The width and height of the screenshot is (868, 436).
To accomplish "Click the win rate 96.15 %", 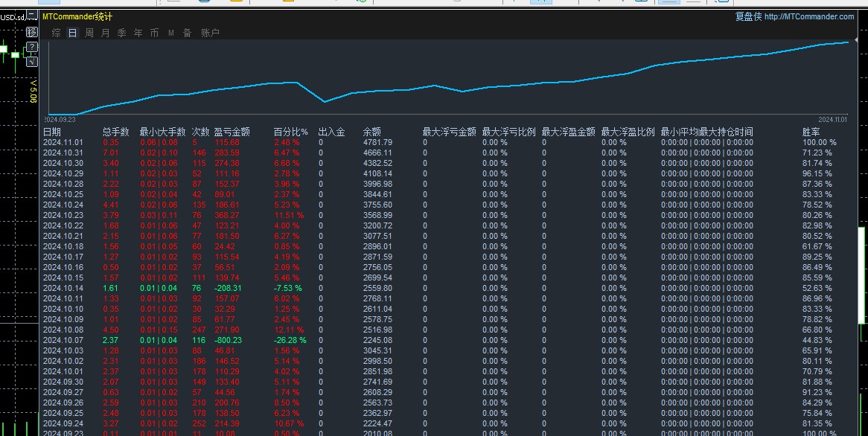I will pyautogui.click(x=817, y=174).
